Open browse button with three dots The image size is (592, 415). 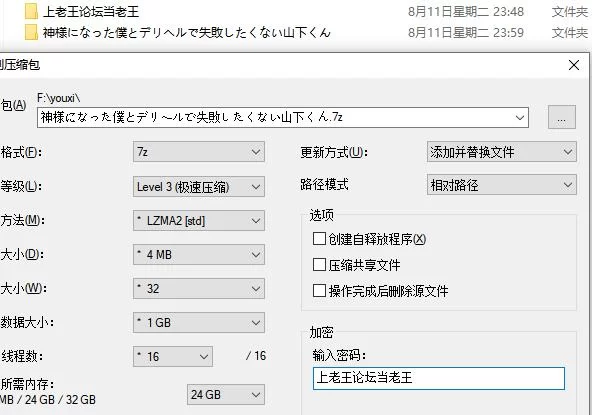pyautogui.click(x=562, y=117)
